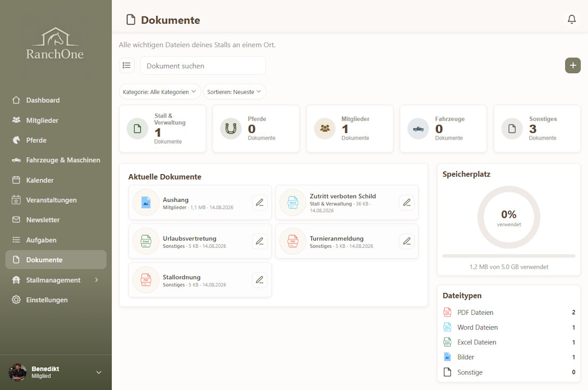Open Aufgaben in the sidebar
588x390 pixels.
point(56,240)
